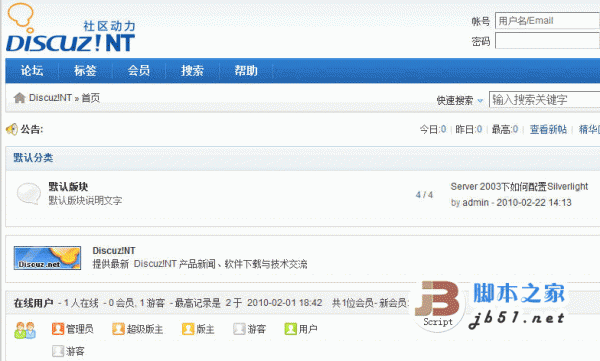Open the 帮助 nav tab
This screenshot has width=600, height=361.
click(x=246, y=70)
